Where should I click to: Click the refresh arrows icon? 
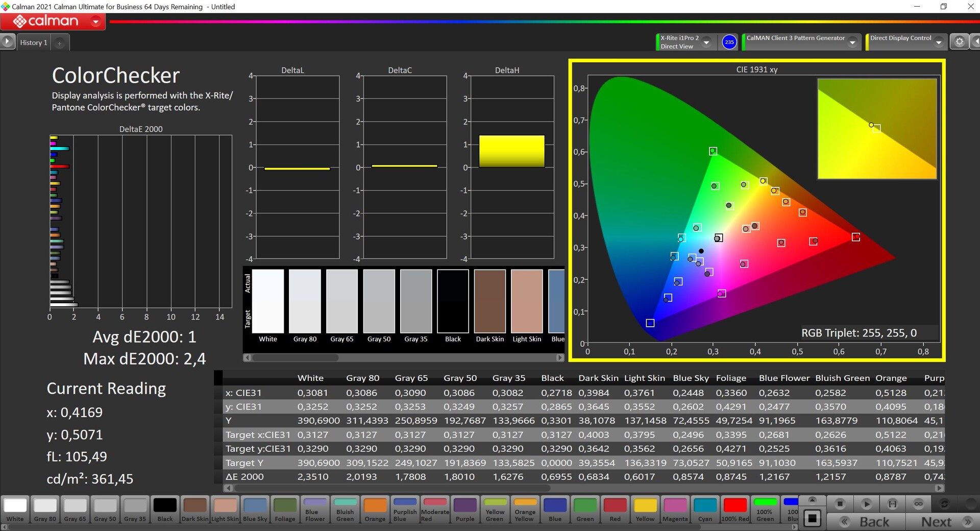pos(944,504)
